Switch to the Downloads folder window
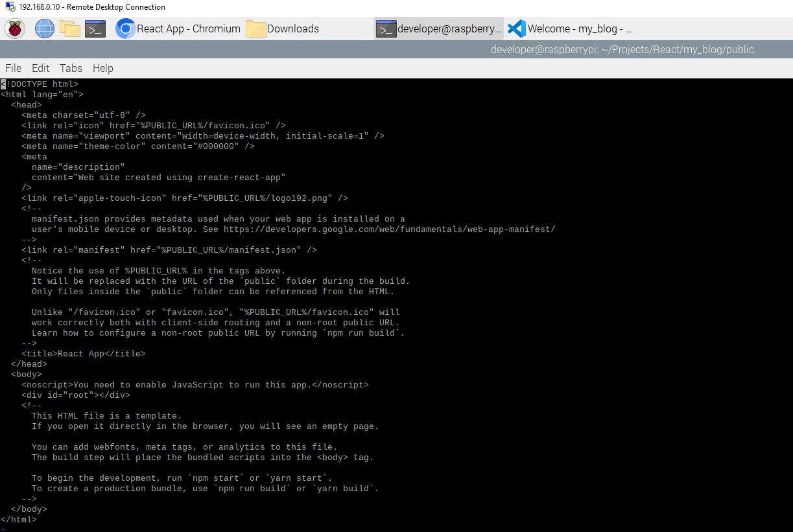The image size is (793, 532). pos(283,29)
